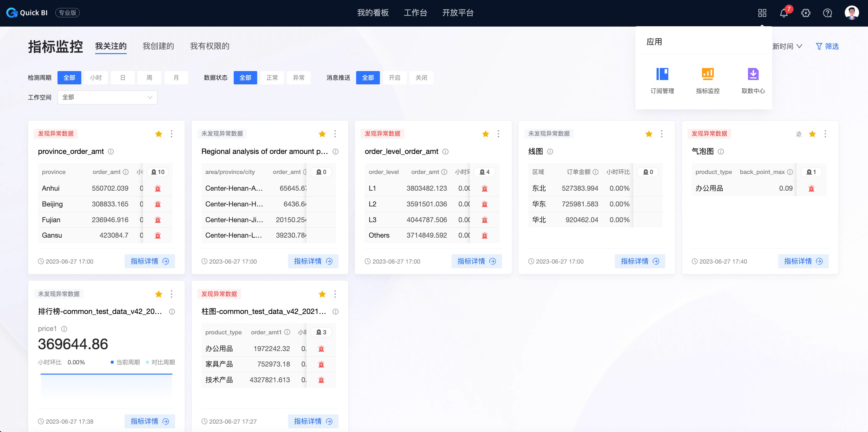868x432 pixels.
Task: Click info icon next to province_order_amt title
Action: coord(111,152)
